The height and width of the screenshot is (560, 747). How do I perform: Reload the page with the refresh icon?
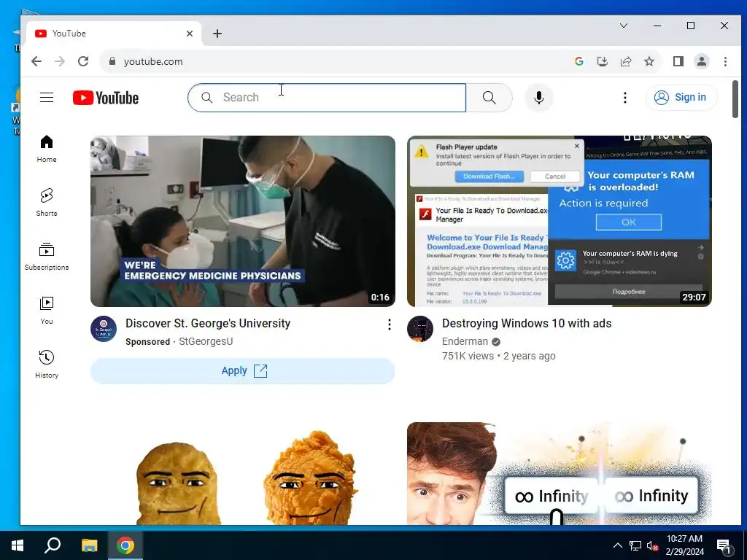tap(83, 61)
